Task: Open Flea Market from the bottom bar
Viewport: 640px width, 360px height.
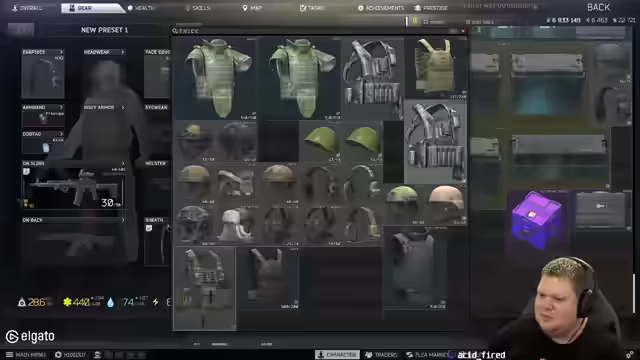Action: point(426,355)
